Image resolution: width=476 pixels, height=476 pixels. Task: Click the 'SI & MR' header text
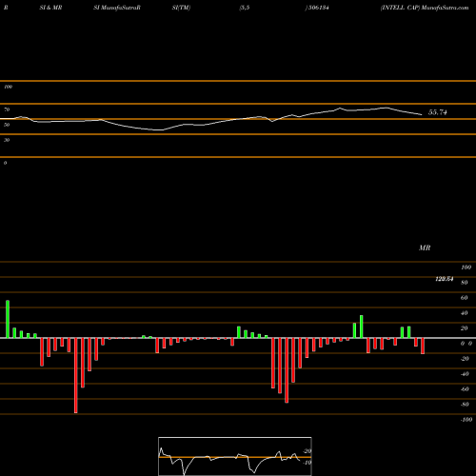click(x=50, y=8)
